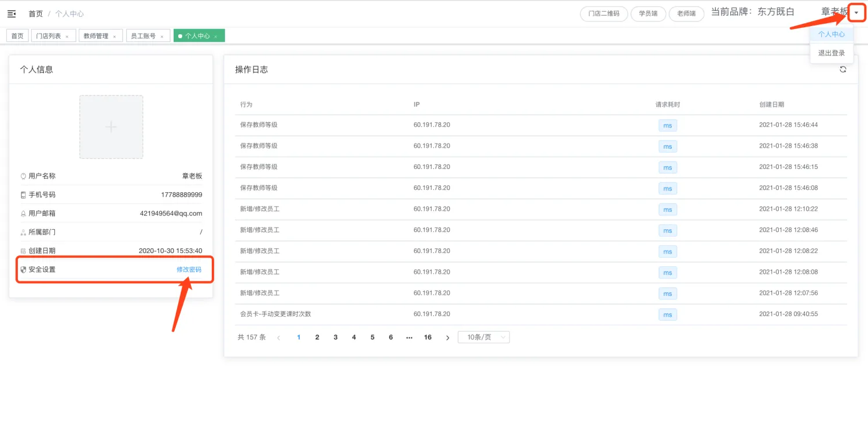Expand pagination ellipsis for more pages

pos(409,337)
